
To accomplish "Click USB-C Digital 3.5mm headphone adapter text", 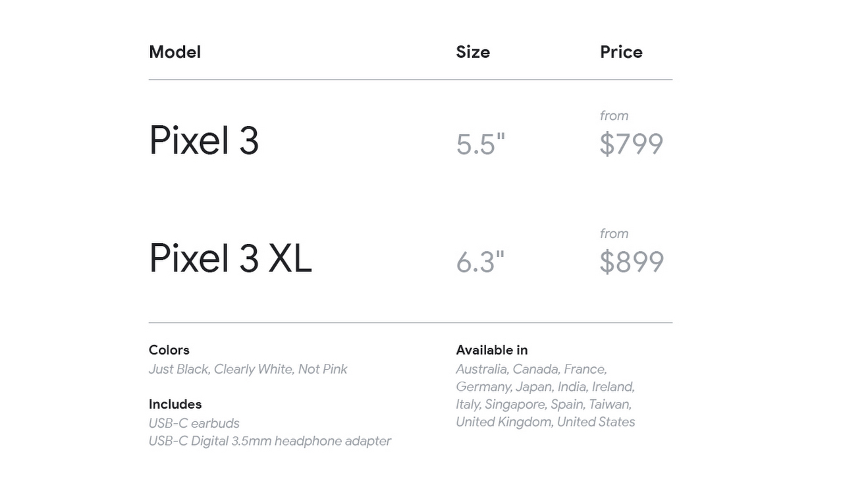I will 270,441.
